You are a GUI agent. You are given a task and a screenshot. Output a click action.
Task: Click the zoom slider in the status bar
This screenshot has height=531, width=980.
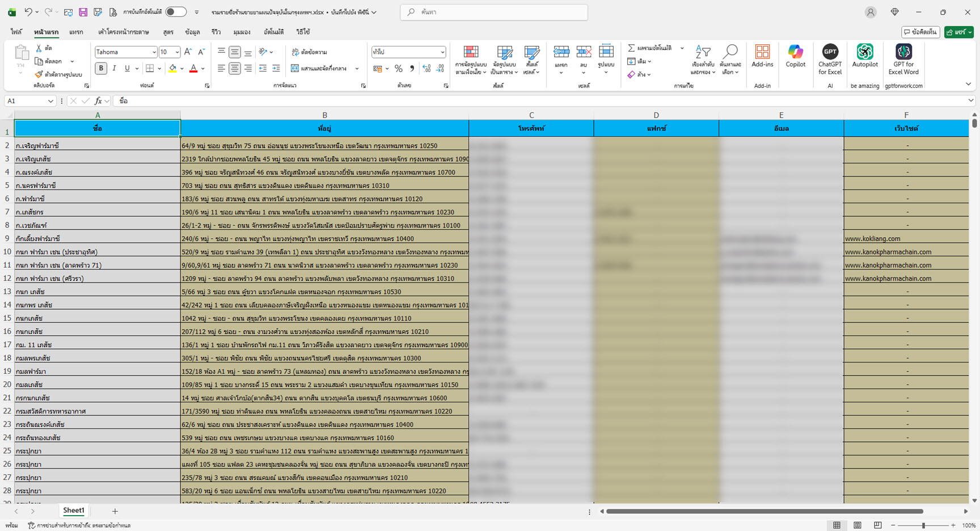[923, 525]
